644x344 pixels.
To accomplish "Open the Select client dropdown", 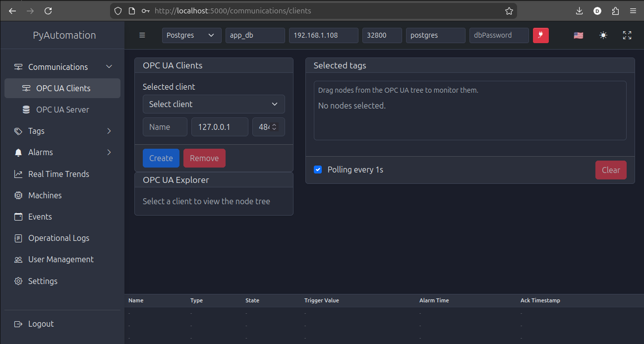I will (214, 104).
